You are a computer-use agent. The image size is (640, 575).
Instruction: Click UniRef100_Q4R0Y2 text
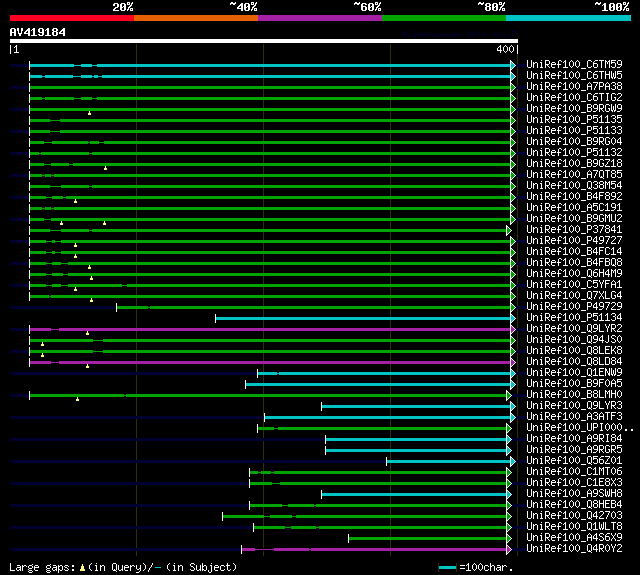pos(574,549)
